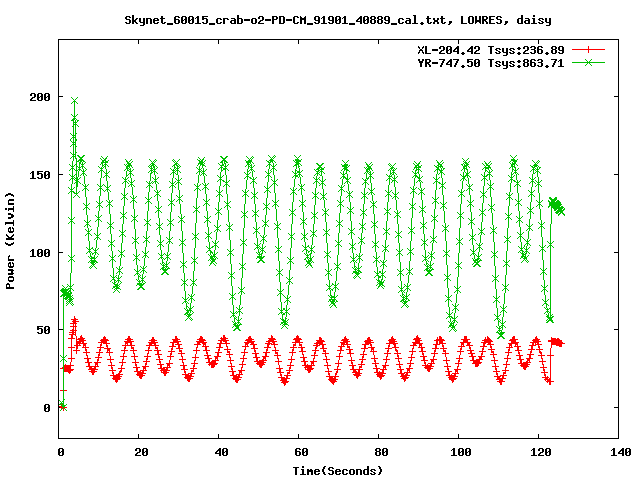Click x-axis tick label 140
This screenshot has width=640, height=480.
pos(620,452)
